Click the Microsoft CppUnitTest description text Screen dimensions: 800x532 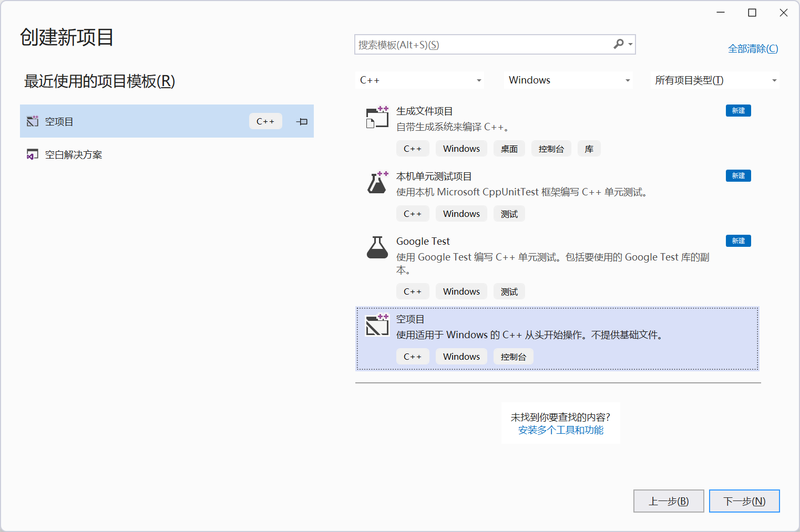pos(523,192)
